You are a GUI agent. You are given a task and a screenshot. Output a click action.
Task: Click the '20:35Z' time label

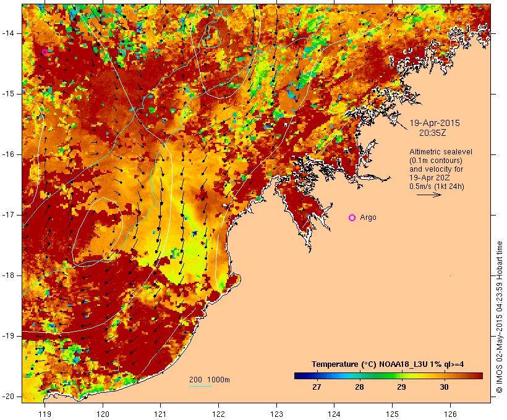tap(433, 133)
